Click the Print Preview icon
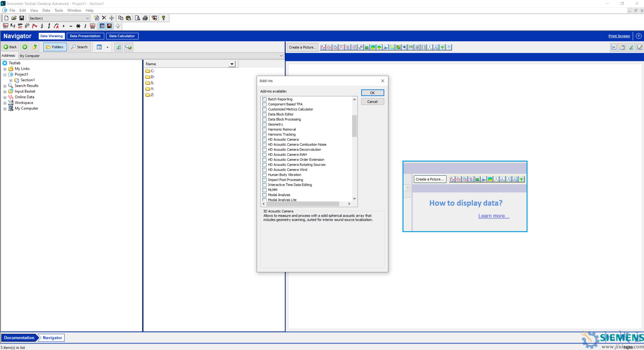 [137, 18]
